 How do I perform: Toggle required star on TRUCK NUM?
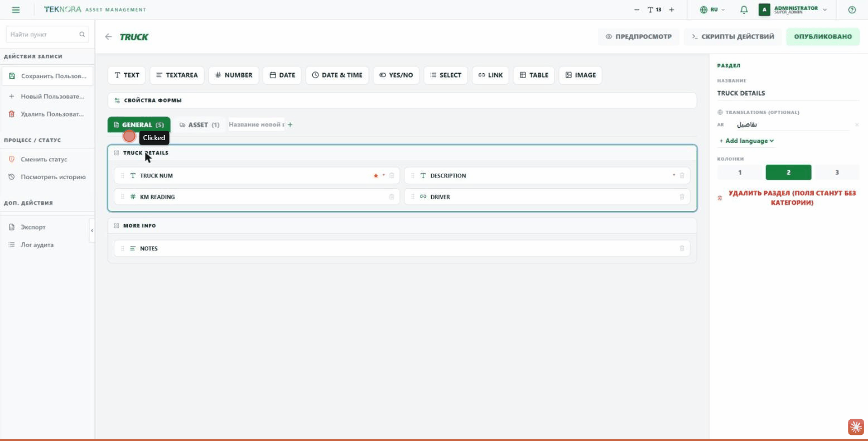pyautogui.click(x=376, y=175)
